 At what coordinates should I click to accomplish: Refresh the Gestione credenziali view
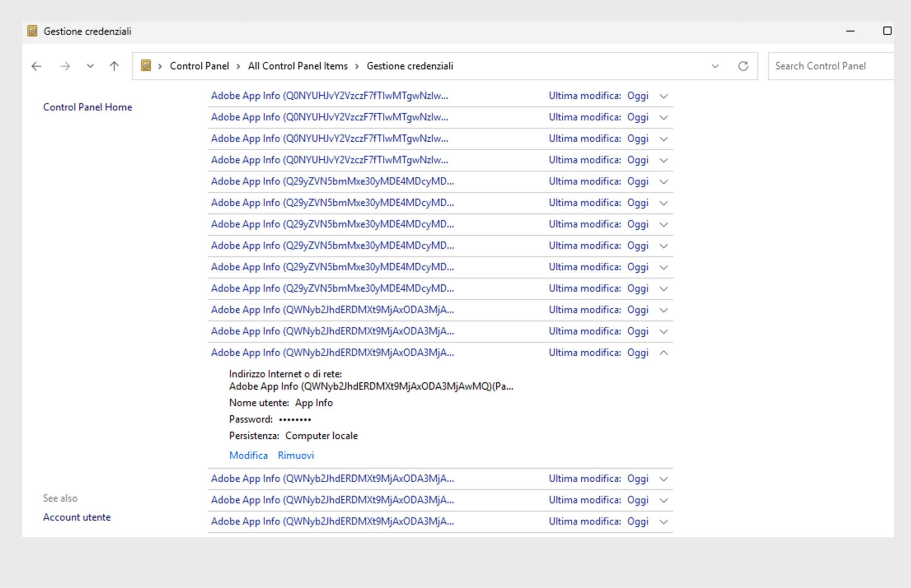[743, 66]
